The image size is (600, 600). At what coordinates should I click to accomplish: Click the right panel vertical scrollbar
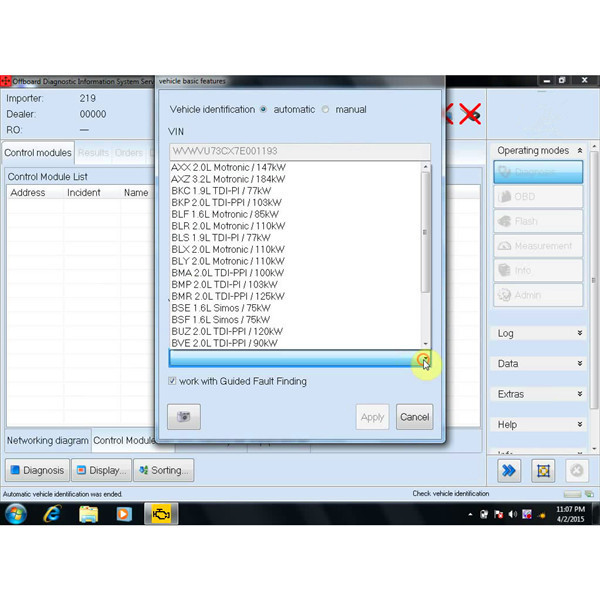click(593, 280)
